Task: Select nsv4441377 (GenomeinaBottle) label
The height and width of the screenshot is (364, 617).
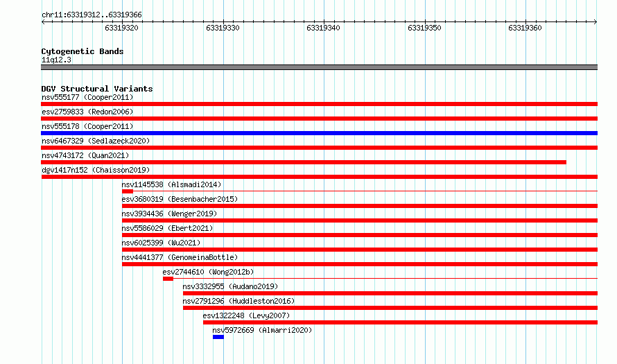Action: 180,257
